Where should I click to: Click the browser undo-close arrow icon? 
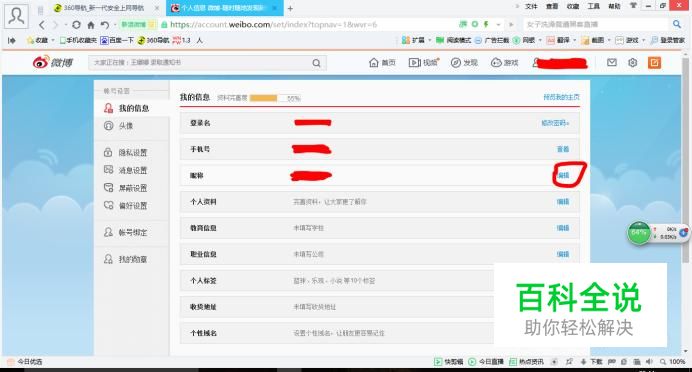coord(105,25)
